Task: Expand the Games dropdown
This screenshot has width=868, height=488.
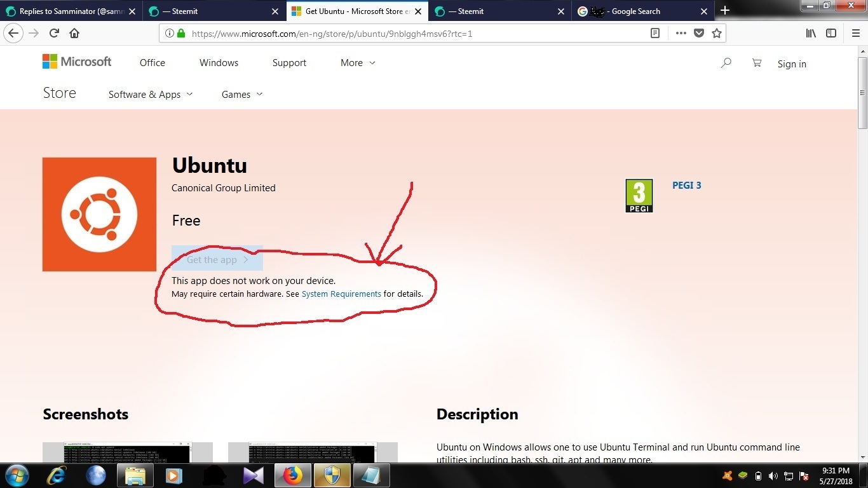Action: (242, 94)
